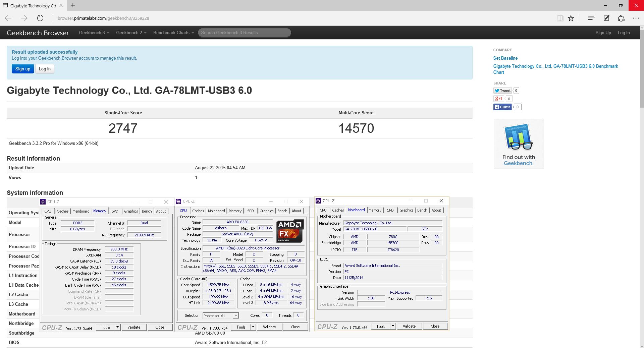Click the browser forward arrow
The image size is (644, 348).
click(x=24, y=18)
